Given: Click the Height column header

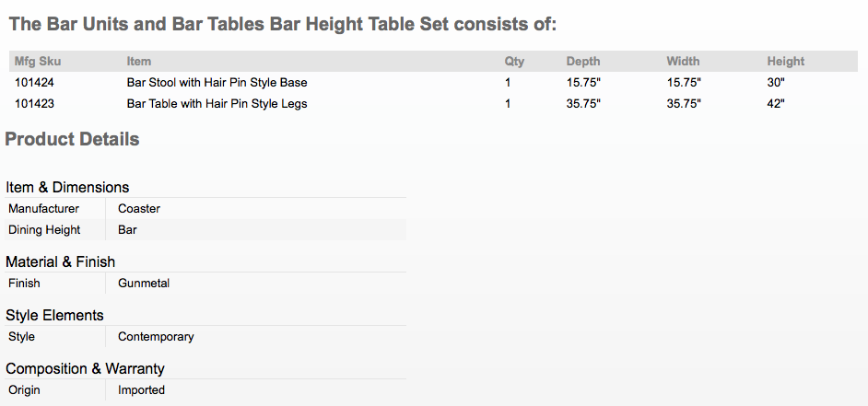Looking at the screenshot, I should [785, 62].
